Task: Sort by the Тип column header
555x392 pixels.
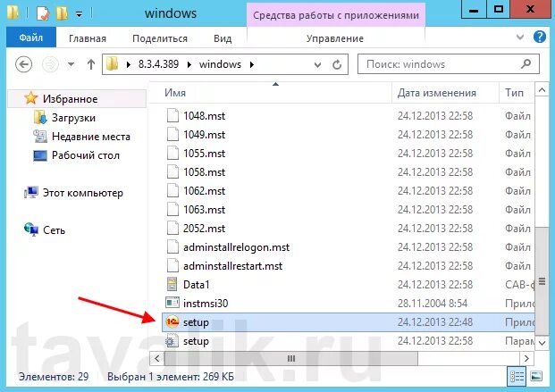Action: (517, 93)
